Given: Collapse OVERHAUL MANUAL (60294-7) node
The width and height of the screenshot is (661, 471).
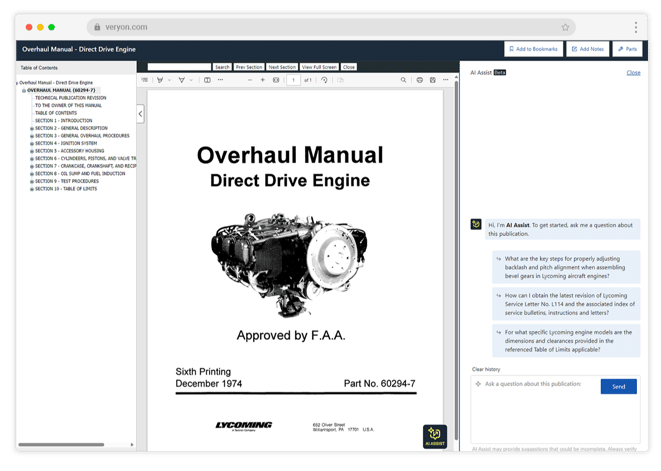Looking at the screenshot, I should [24, 90].
